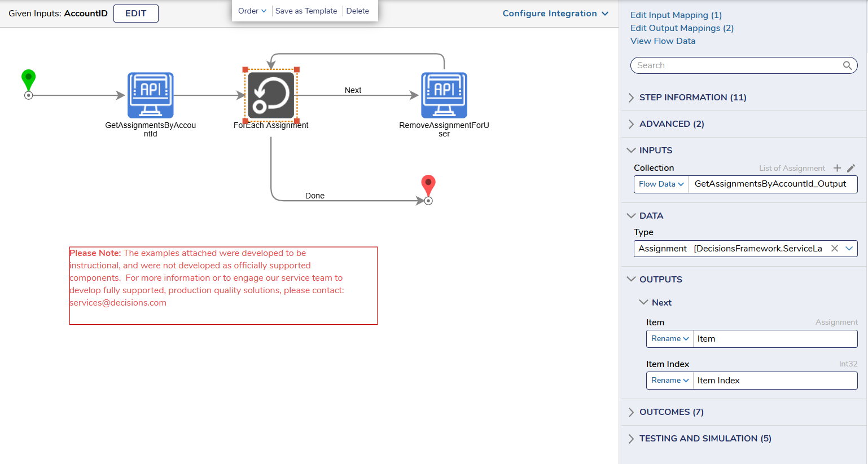
Task: Clear the Assignment type with X icon
Action: point(834,249)
